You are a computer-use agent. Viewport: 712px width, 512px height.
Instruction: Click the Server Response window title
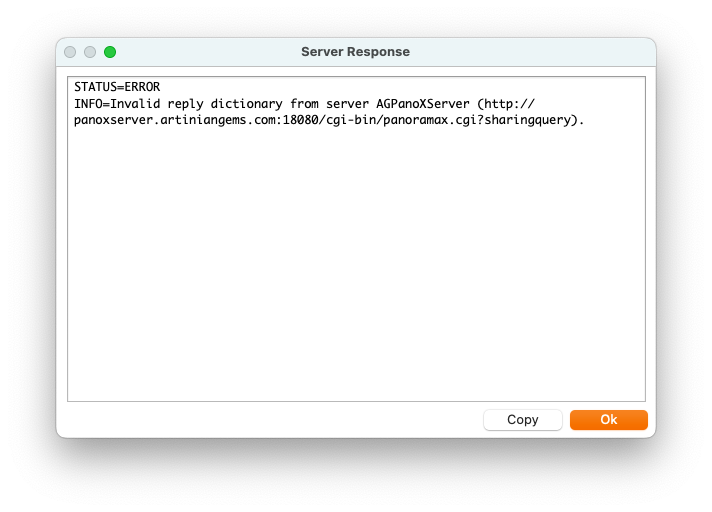point(355,52)
